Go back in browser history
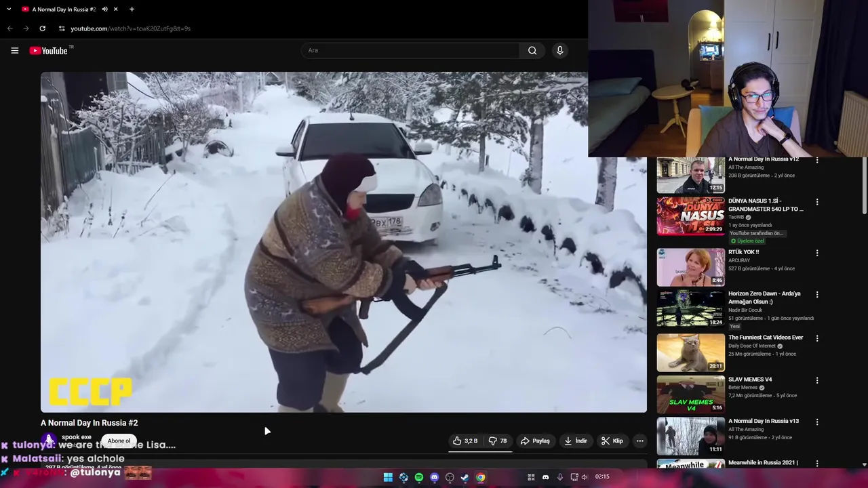Screen dimensions: 868x488 (9, 28)
